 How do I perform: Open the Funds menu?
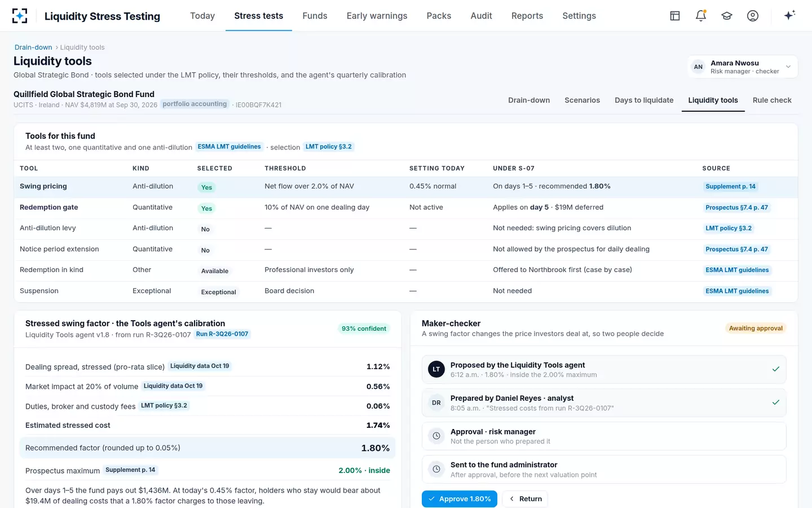(315, 16)
